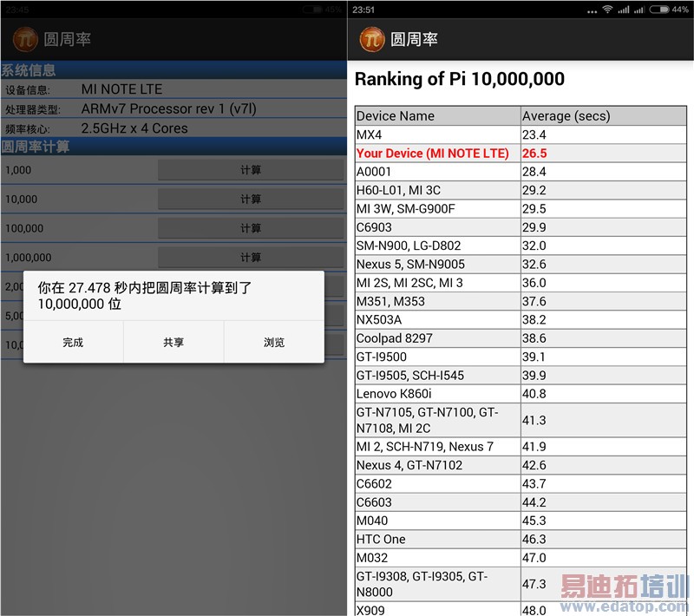Image resolution: width=694 pixels, height=616 pixels.
Task: Select the 23.4 average for MX4
Action: pos(534,134)
